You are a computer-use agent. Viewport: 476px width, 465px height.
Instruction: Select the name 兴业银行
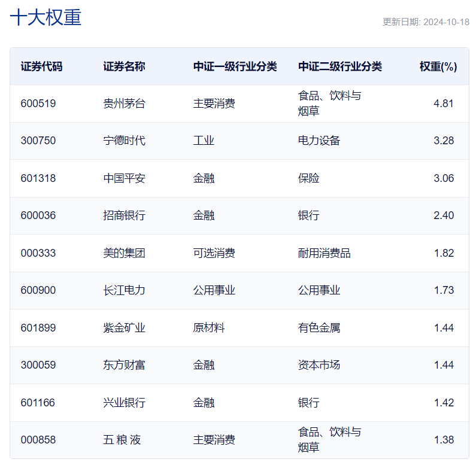tap(124, 403)
